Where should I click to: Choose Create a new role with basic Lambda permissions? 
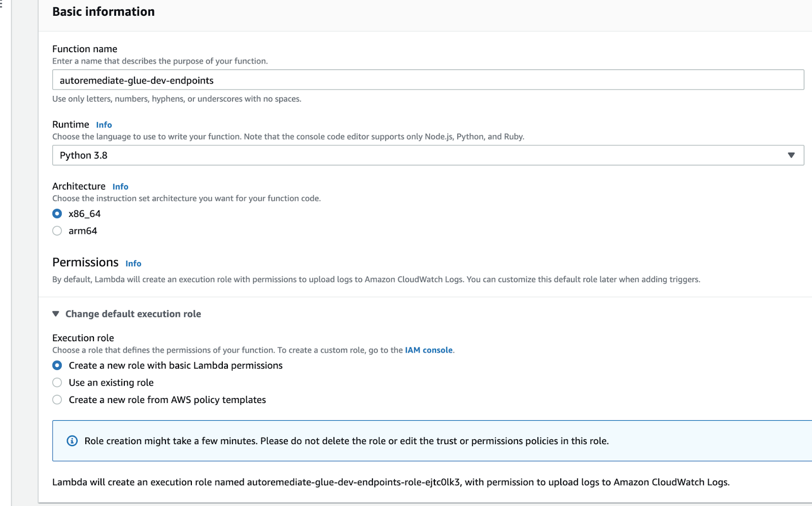(x=57, y=366)
